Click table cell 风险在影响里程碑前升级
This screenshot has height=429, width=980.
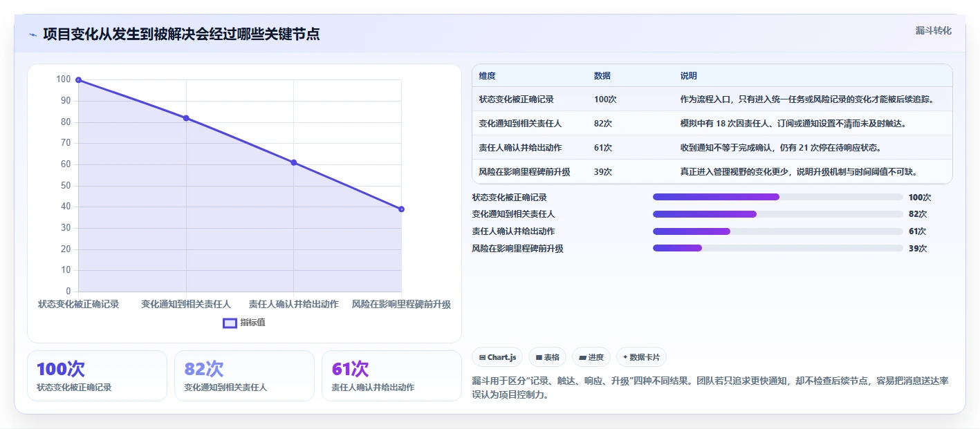(524, 172)
